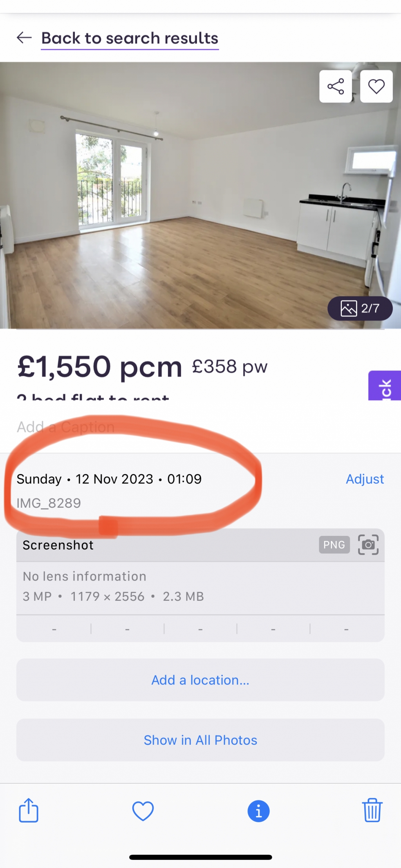Delete photo with trash icon
This screenshot has height=868, width=401.
pyautogui.click(x=372, y=810)
